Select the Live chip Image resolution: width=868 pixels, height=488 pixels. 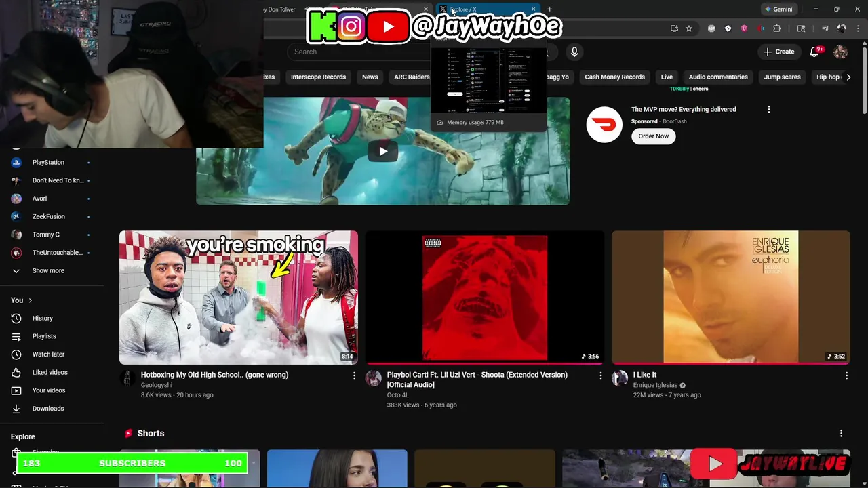click(x=667, y=77)
